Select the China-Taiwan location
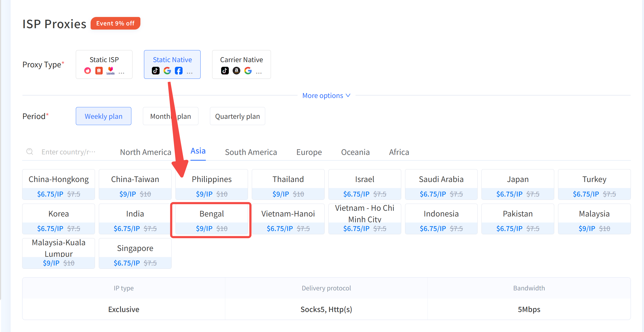 point(135,184)
